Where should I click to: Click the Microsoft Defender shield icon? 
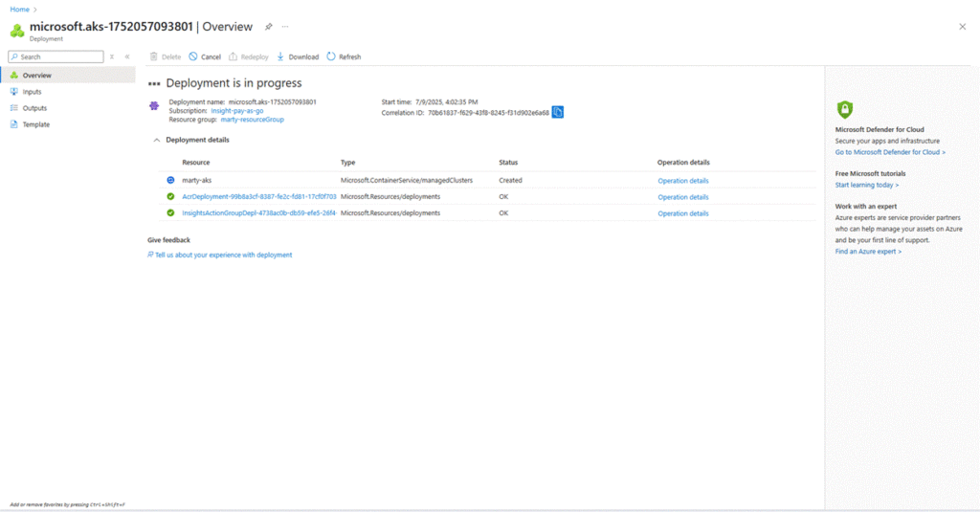(844, 109)
